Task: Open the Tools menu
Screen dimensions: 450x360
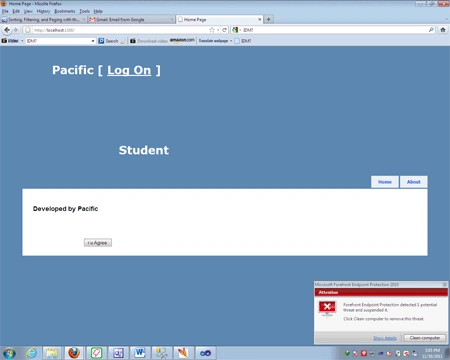Action: click(85, 11)
